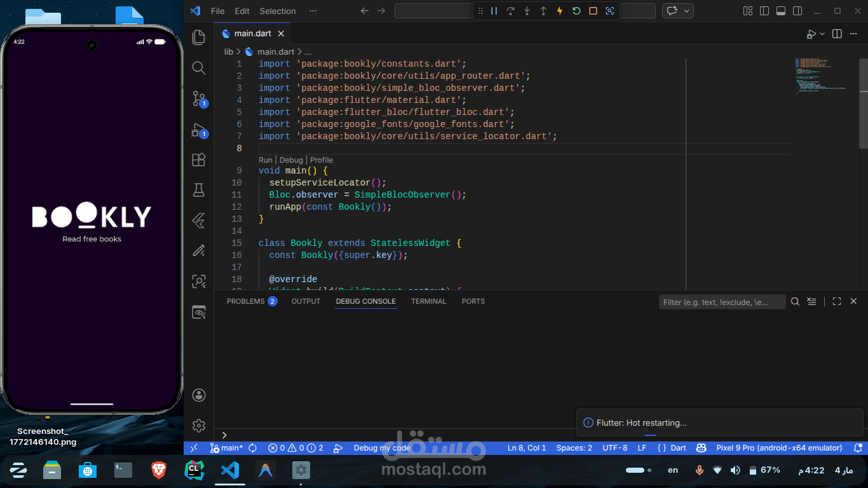The height and width of the screenshot is (488, 868).
Task: Toggle the bottom Panel visibility
Action: click(x=781, y=11)
